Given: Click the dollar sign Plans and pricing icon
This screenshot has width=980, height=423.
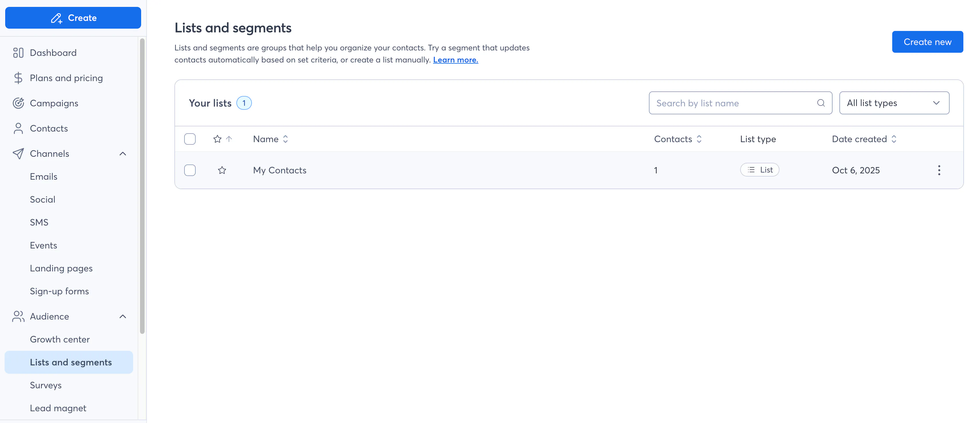Looking at the screenshot, I should [x=18, y=78].
